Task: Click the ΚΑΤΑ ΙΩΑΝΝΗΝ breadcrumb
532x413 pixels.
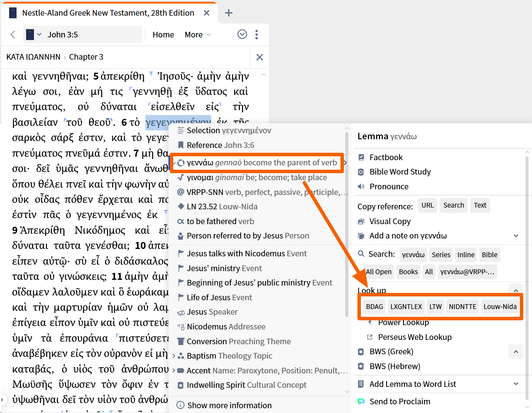Action: pyautogui.click(x=34, y=57)
